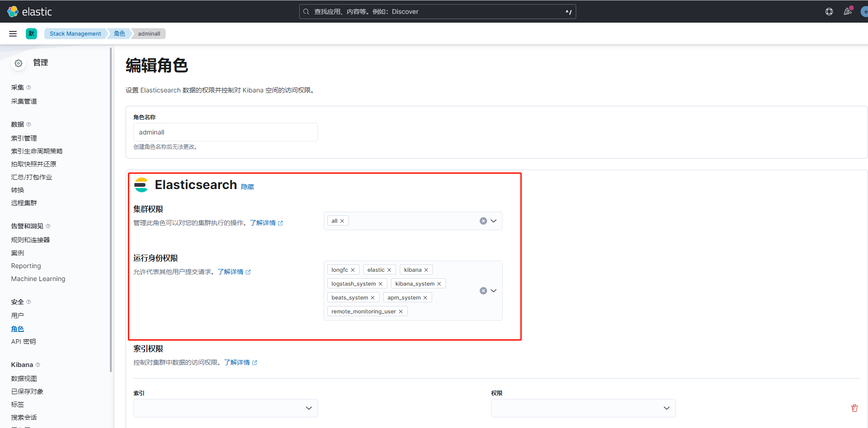Open API 密钥 in sidebar

(x=24, y=342)
